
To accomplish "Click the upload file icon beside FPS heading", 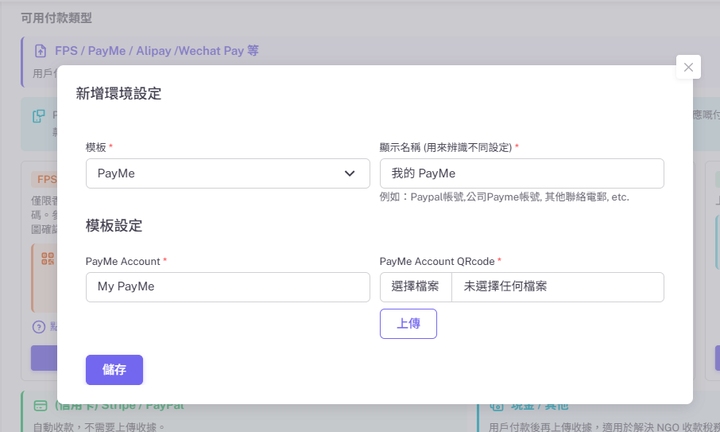I will [40, 51].
